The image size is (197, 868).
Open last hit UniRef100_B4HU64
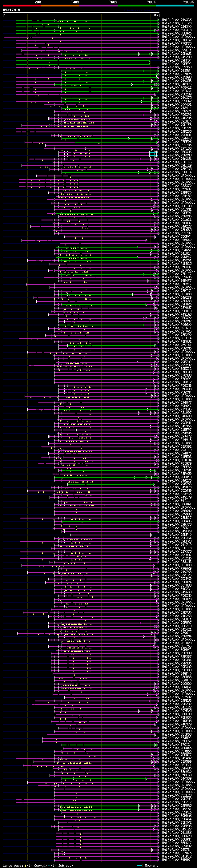tap(176, 860)
